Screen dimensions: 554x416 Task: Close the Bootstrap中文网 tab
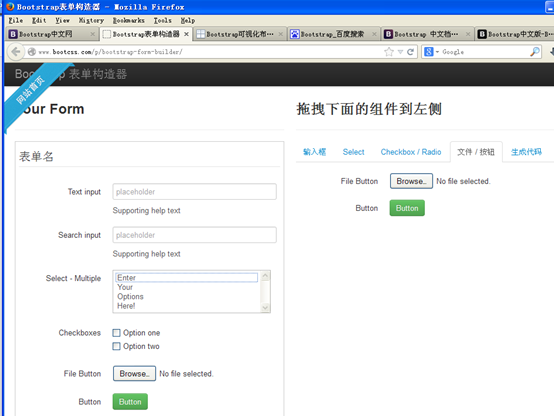pyautogui.click(x=93, y=34)
